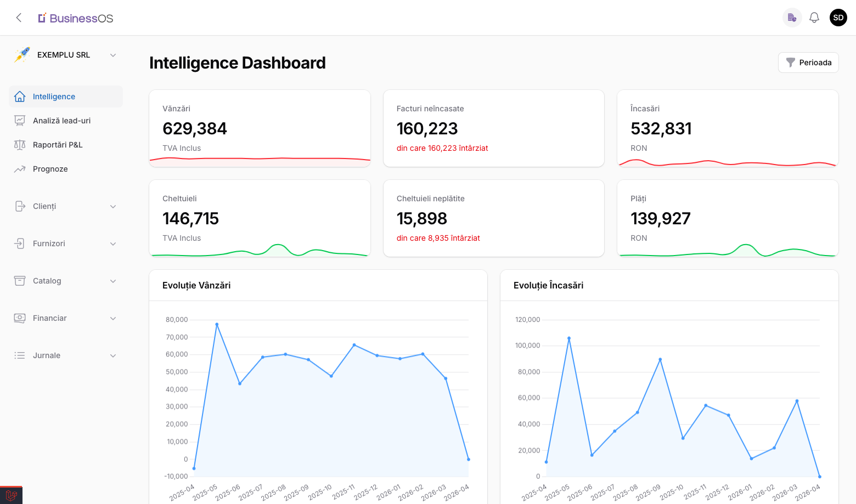This screenshot has width=856, height=504.
Task: Go to Analiză lead-uri page
Action: click(61, 121)
